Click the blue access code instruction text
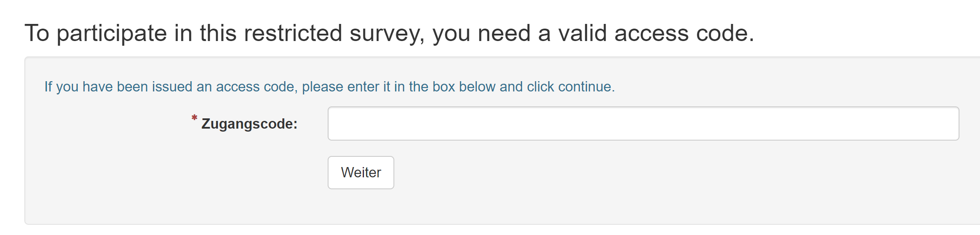The height and width of the screenshot is (235, 980). pos(329,87)
